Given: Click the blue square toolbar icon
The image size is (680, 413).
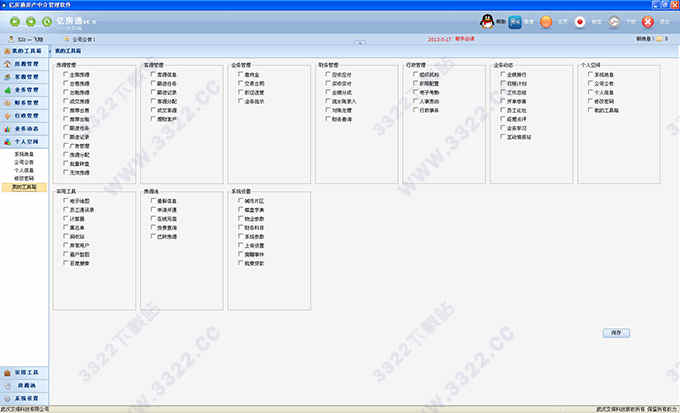Looking at the screenshot, I should (x=515, y=22).
